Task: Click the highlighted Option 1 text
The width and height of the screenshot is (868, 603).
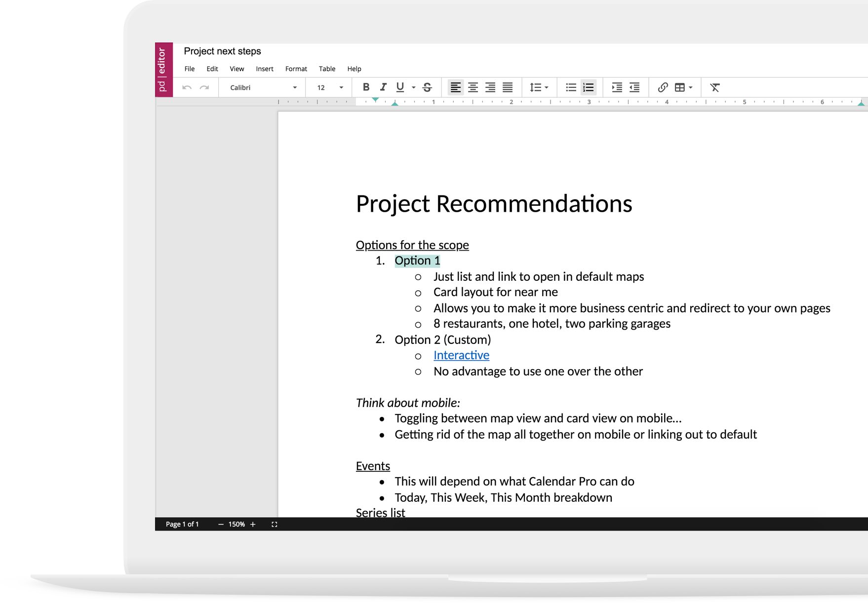Action: (417, 261)
